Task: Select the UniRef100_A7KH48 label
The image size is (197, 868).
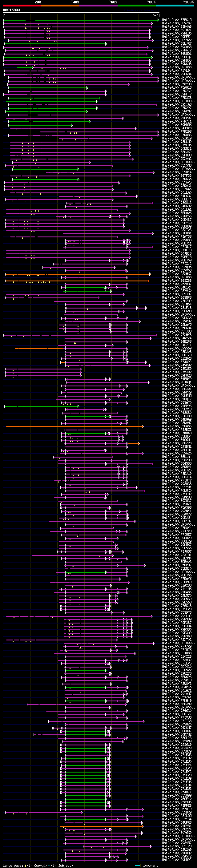Action: [177, 433]
